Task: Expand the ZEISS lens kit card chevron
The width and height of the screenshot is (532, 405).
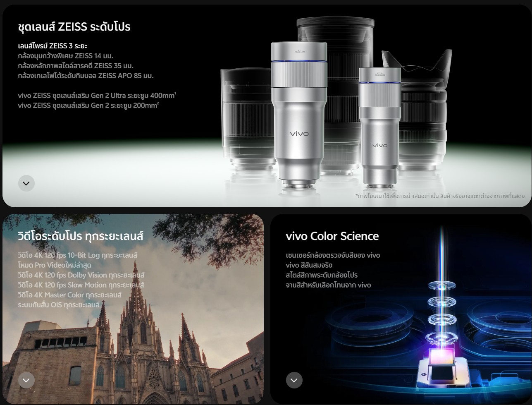Action: [26, 183]
